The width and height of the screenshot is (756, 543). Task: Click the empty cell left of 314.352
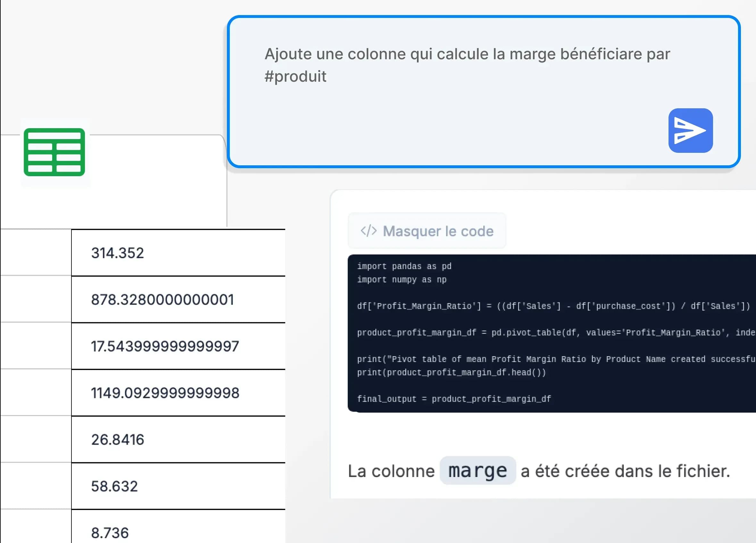(35, 253)
